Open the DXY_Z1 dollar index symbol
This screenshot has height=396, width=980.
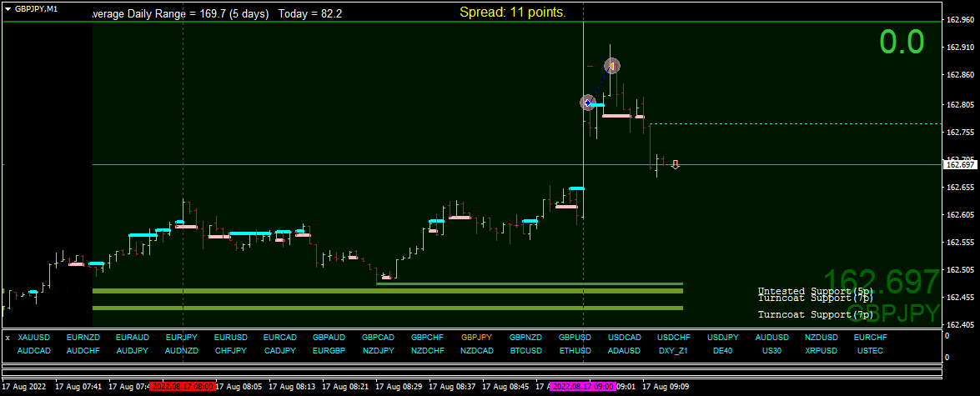(673, 350)
